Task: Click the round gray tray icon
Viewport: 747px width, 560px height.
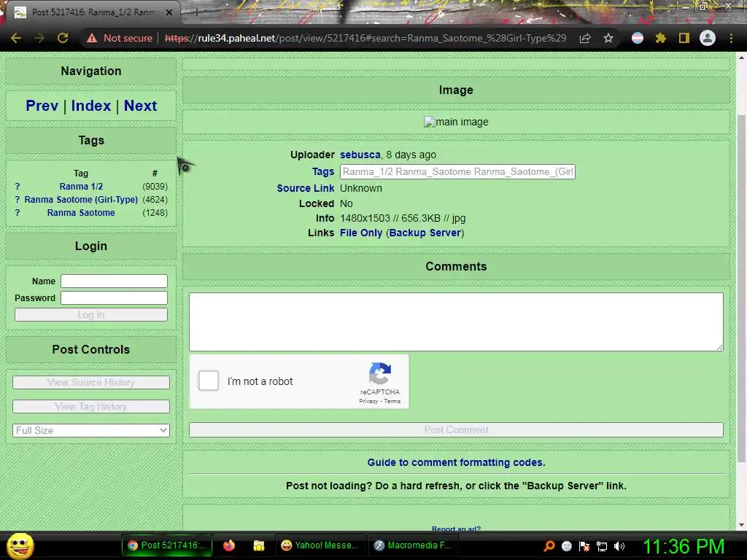Action: pyautogui.click(x=567, y=546)
